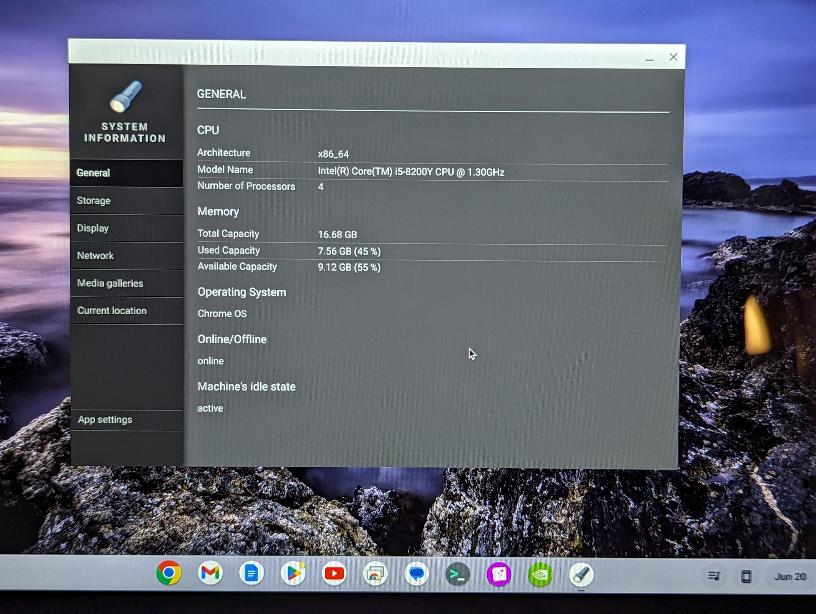This screenshot has height=614, width=816.
Task: Open Google Chrome from the shelf
Action: coord(169,573)
